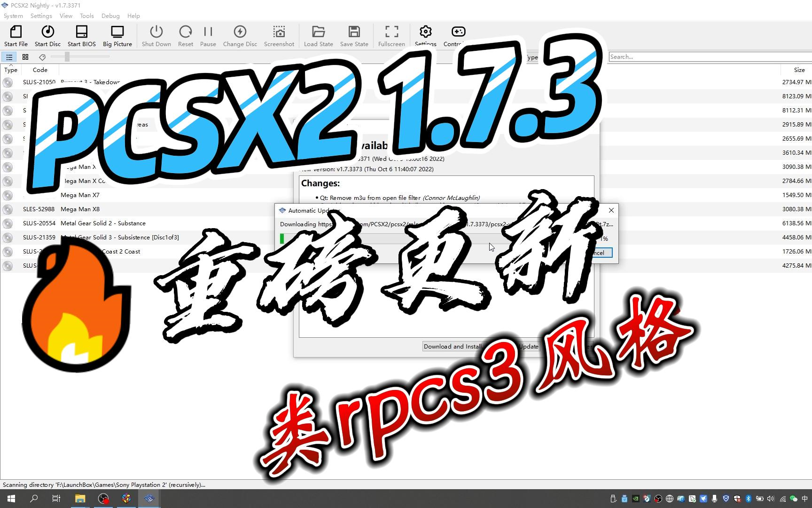Click the Download and Install button
The image size is (812, 508).
(x=453, y=346)
